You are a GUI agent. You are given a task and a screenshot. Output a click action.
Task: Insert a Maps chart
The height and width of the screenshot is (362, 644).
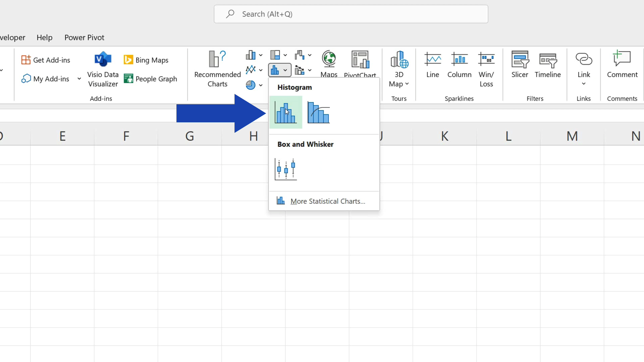coord(329,64)
